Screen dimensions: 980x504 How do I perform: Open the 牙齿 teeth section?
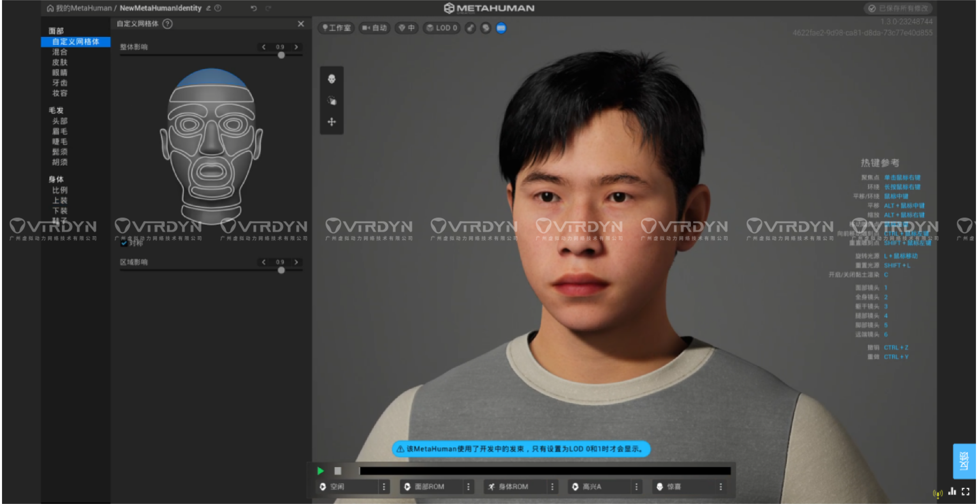coord(60,83)
